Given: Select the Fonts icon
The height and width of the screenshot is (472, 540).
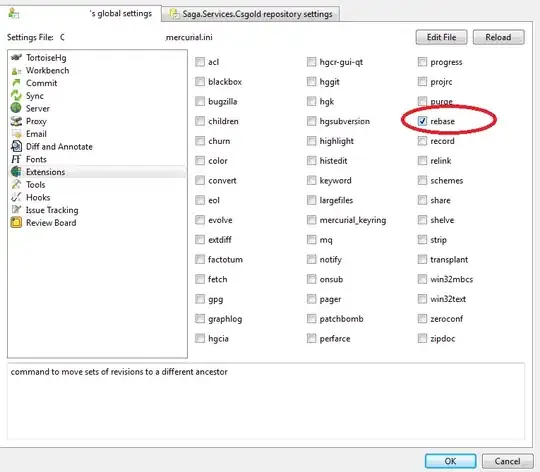Looking at the screenshot, I should point(16,159).
